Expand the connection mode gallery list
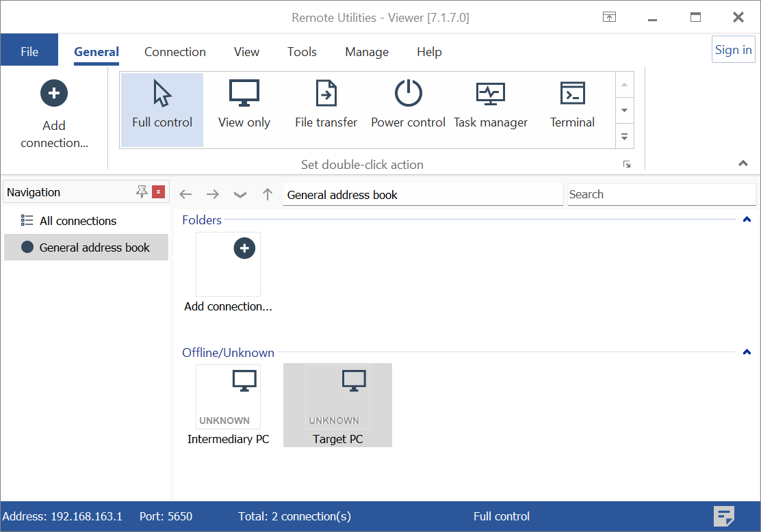The image size is (761, 532). [x=623, y=136]
